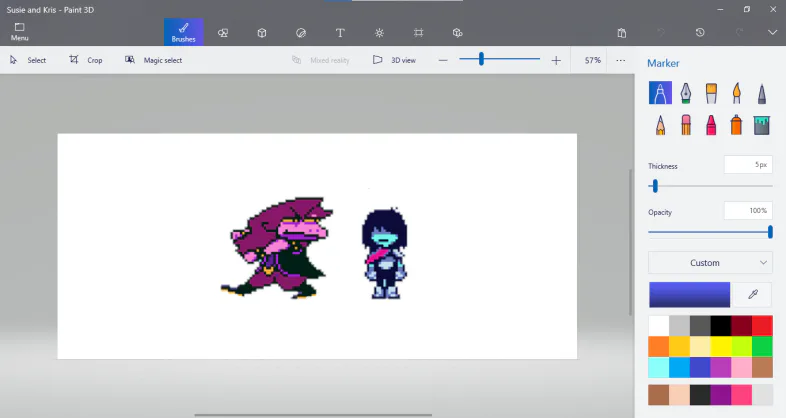Image resolution: width=786 pixels, height=418 pixels.
Task: Open the 3D library icon
Action: pyautogui.click(x=457, y=33)
